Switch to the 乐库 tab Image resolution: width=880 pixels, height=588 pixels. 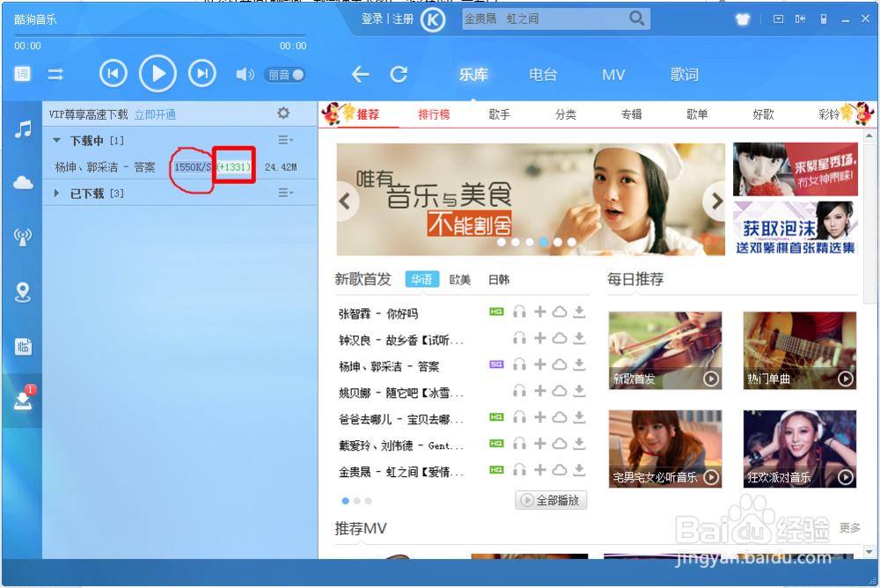pos(473,75)
